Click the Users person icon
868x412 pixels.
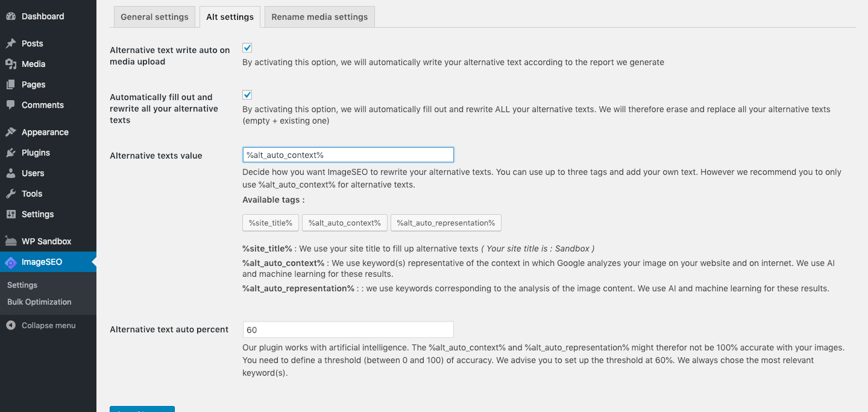(x=11, y=173)
